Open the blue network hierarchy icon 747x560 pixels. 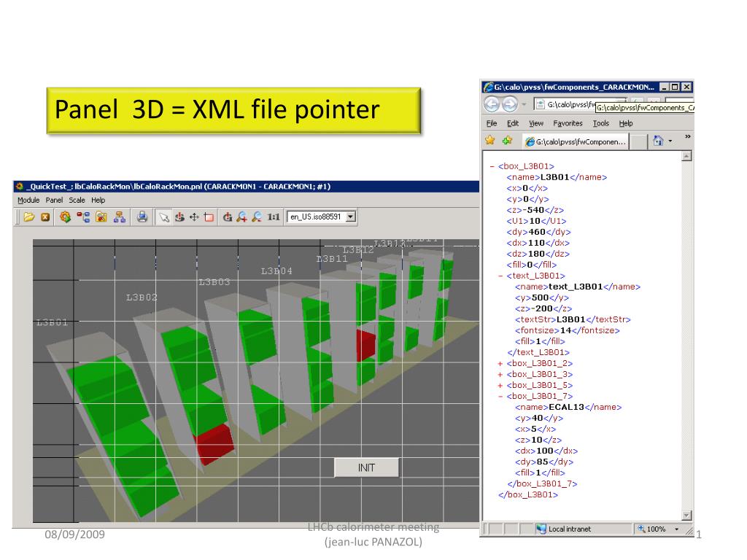(120, 217)
